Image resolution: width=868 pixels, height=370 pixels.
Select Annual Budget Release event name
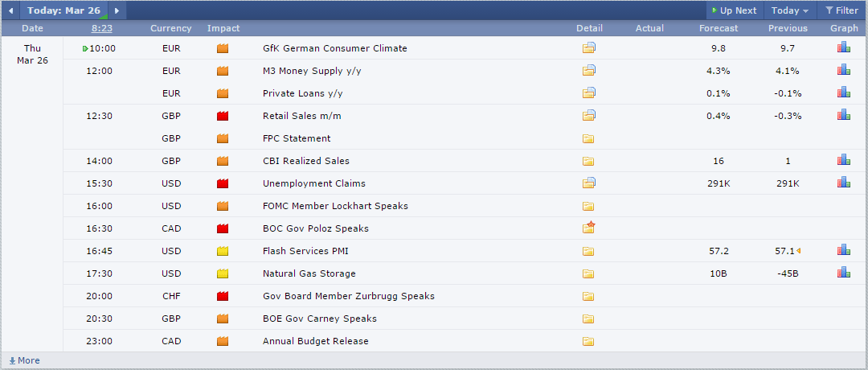[x=316, y=341]
